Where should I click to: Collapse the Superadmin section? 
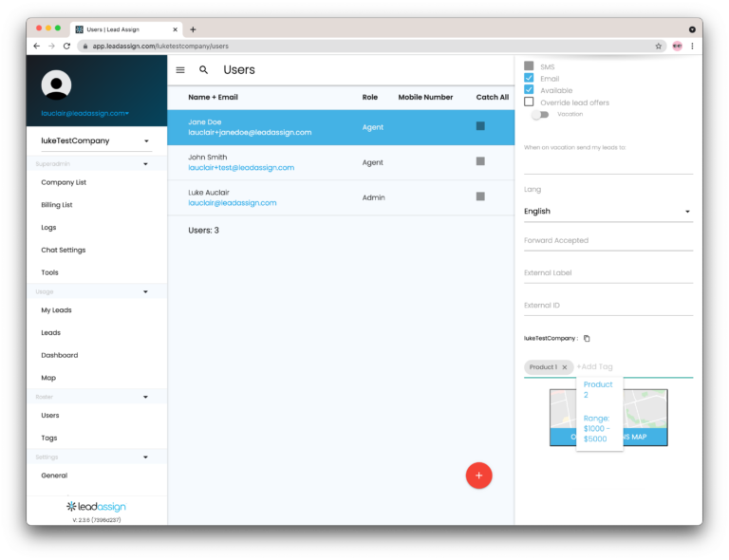tap(145, 164)
